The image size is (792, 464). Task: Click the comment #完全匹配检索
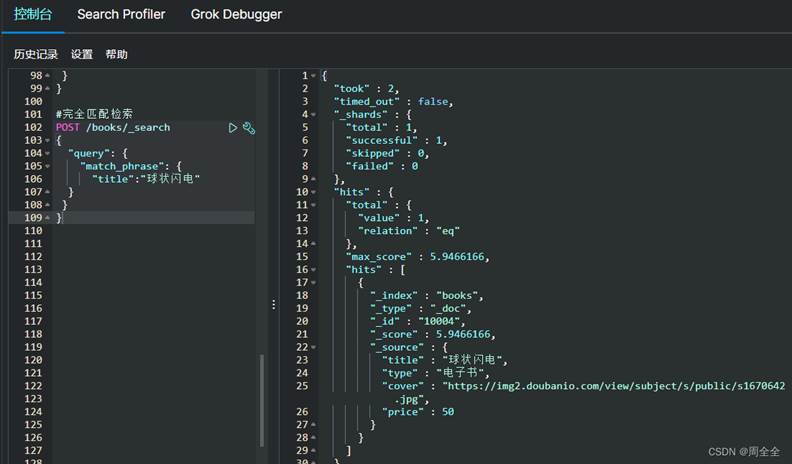(x=94, y=115)
